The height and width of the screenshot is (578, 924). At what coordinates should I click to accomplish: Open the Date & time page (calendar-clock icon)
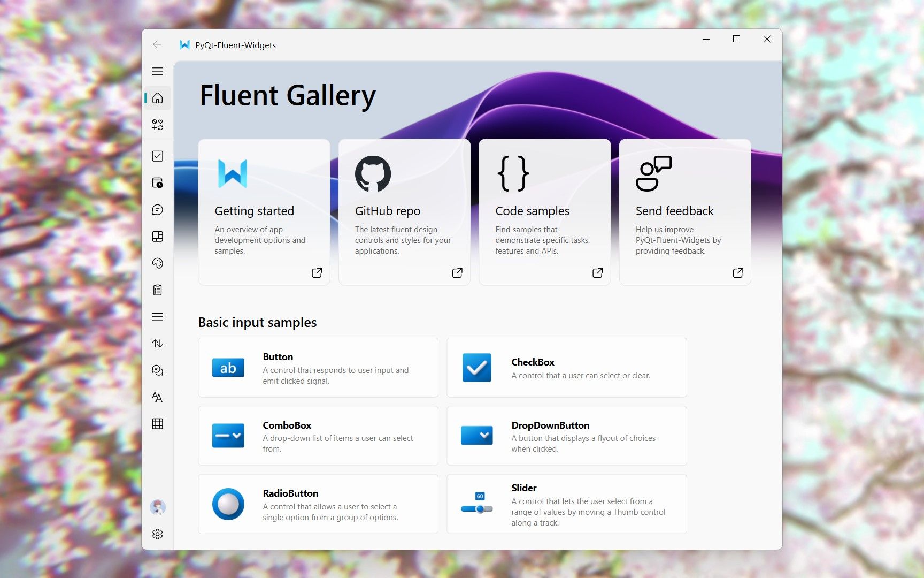(157, 182)
